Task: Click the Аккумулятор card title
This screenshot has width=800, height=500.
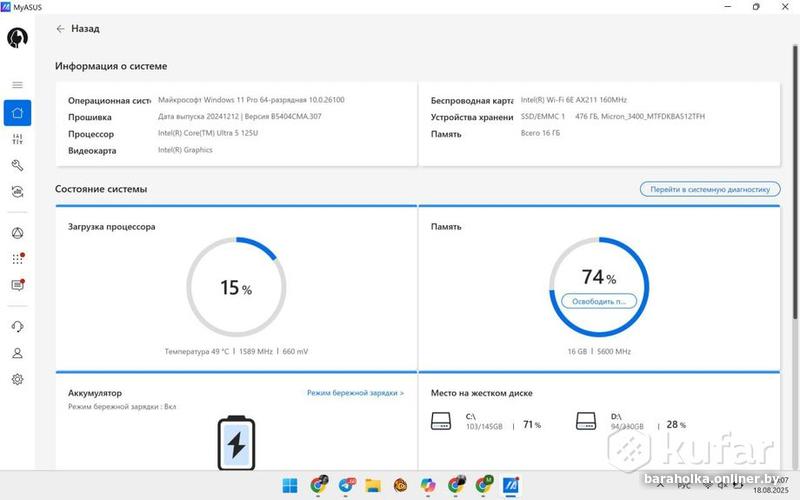Action: click(x=95, y=393)
